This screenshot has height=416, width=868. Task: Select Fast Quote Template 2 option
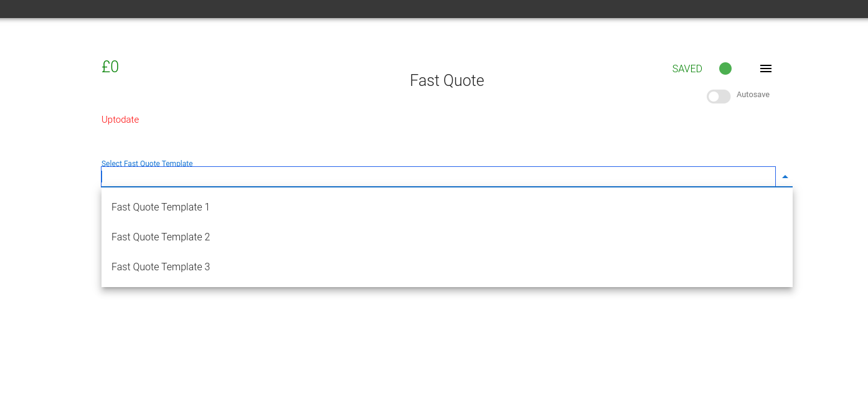click(x=447, y=237)
